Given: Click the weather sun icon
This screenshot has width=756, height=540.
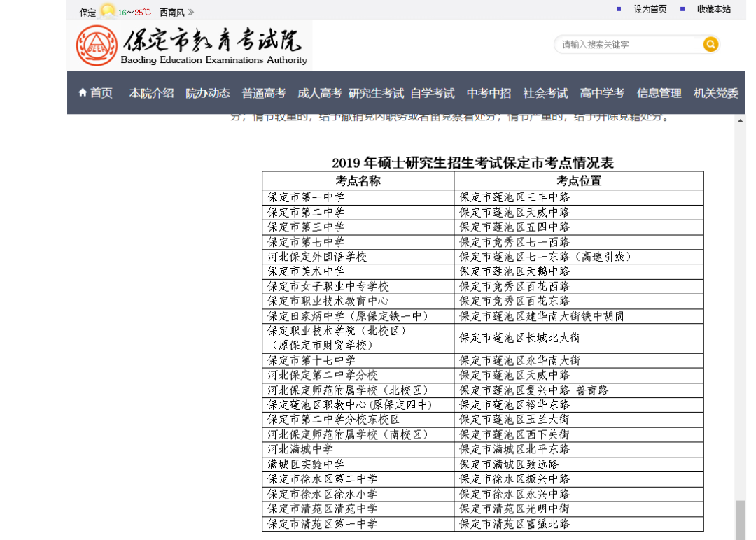Looking at the screenshot, I should pyautogui.click(x=107, y=11).
